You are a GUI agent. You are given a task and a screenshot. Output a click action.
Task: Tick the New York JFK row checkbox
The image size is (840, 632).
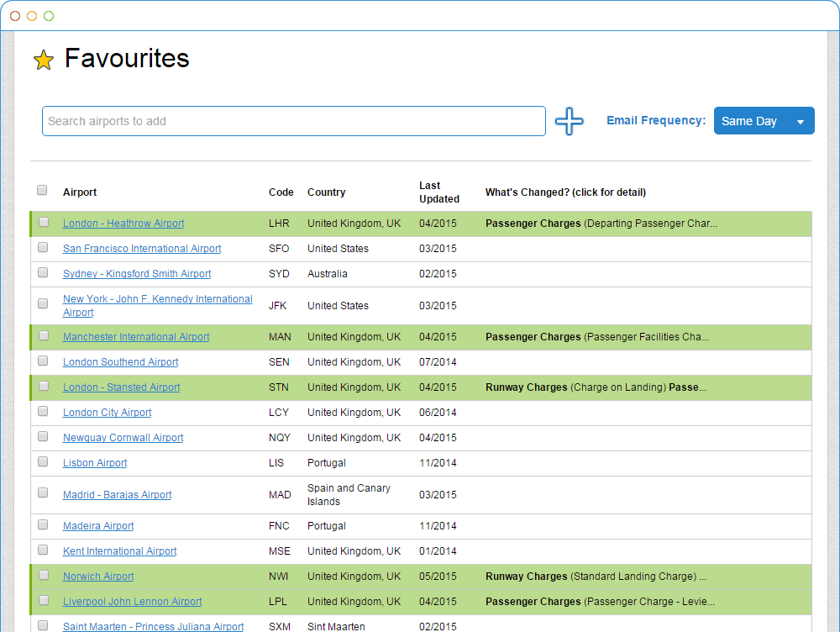pos(44,303)
